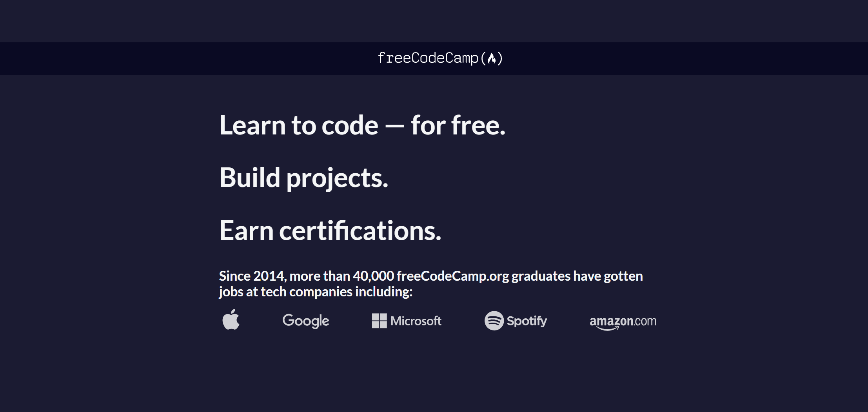868x412 pixels.
Task: Click the 'Build projects.' heading
Action: pos(305,178)
